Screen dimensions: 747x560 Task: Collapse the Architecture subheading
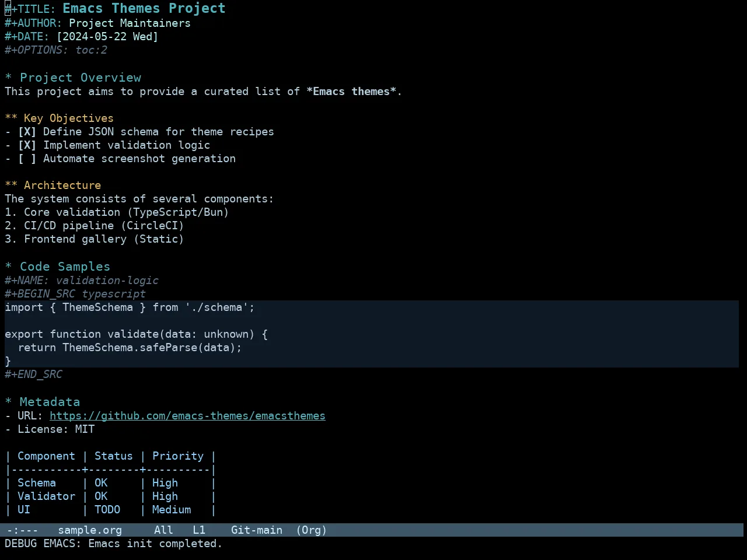pos(11,185)
